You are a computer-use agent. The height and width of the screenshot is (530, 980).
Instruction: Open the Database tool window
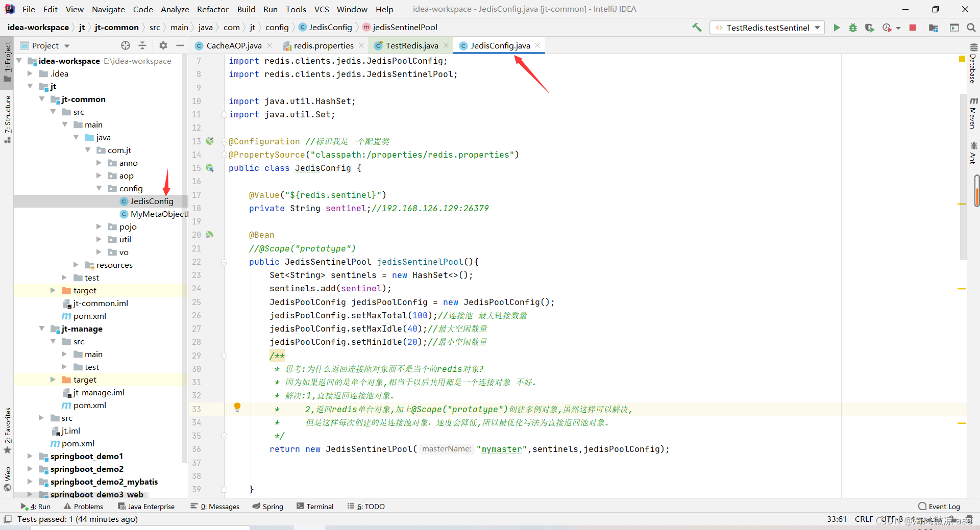(973, 64)
